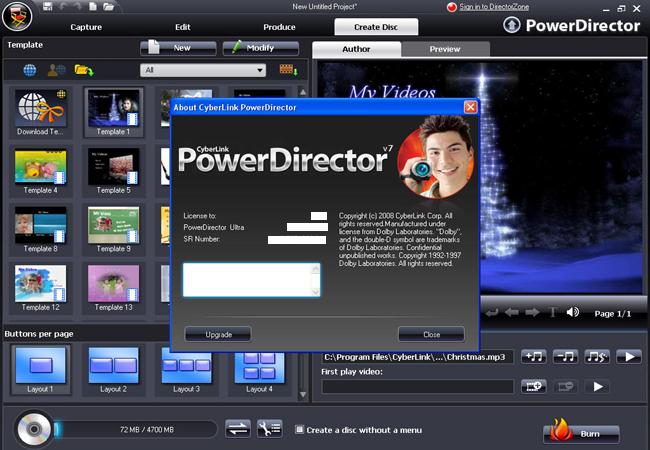Import templates with the folder arrow icon
Viewport: 650px width, 450px height.
84,70
